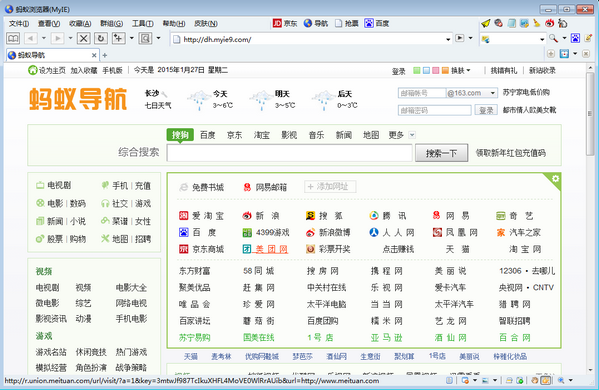
Task: Click the yellow paper plane plugin icon
Action: pyautogui.click(x=486, y=23)
